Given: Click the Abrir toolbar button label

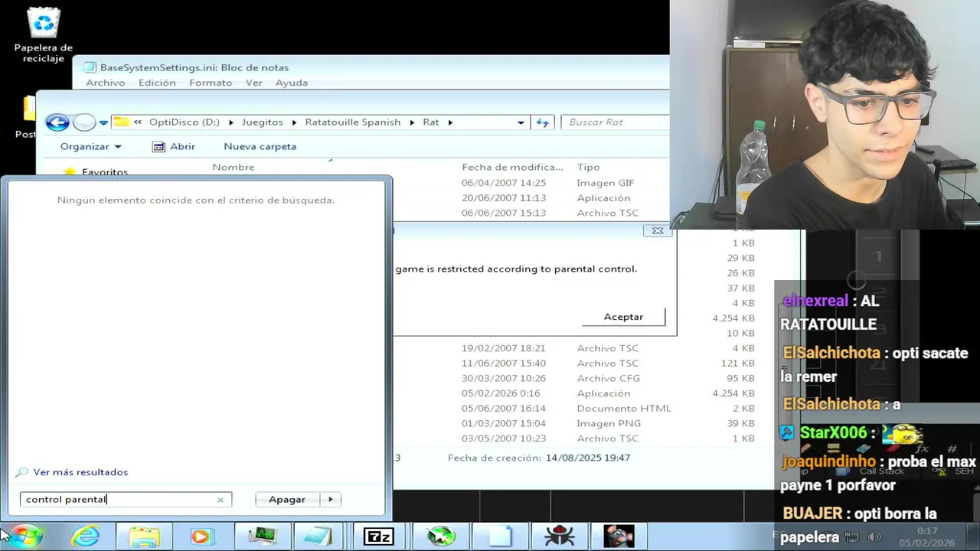Looking at the screenshot, I should (x=182, y=146).
